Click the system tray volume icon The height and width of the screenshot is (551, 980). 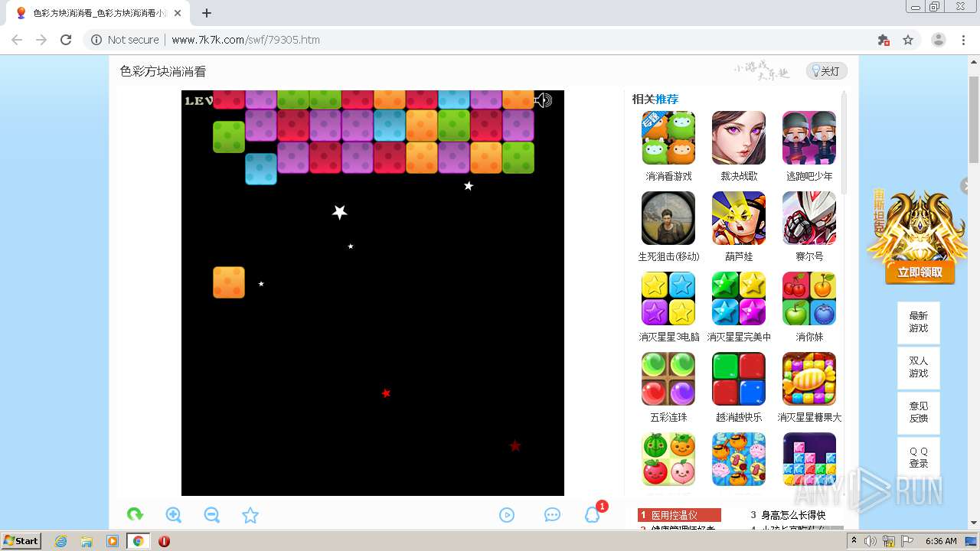pyautogui.click(x=871, y=541)
